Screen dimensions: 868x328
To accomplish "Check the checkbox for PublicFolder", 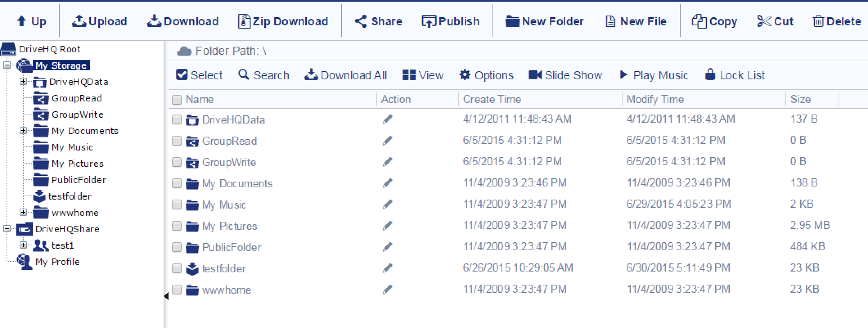I will click(x=176, y=247).
